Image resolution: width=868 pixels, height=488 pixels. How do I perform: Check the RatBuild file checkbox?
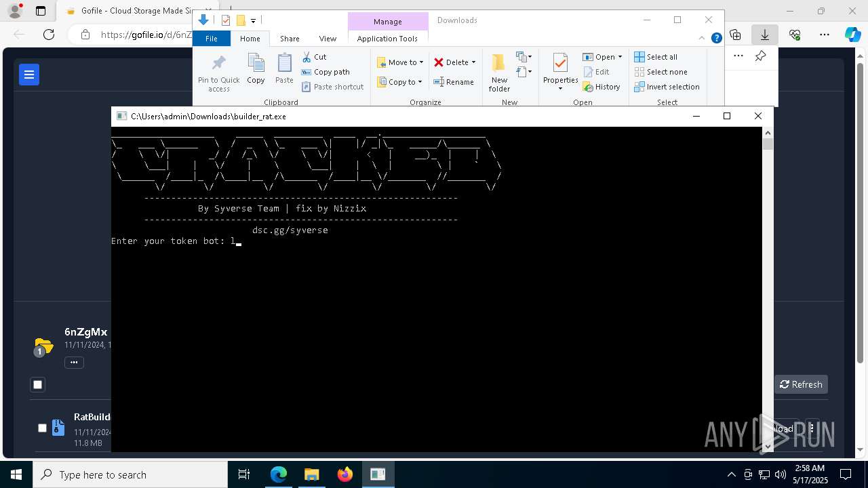pos(42,428)
